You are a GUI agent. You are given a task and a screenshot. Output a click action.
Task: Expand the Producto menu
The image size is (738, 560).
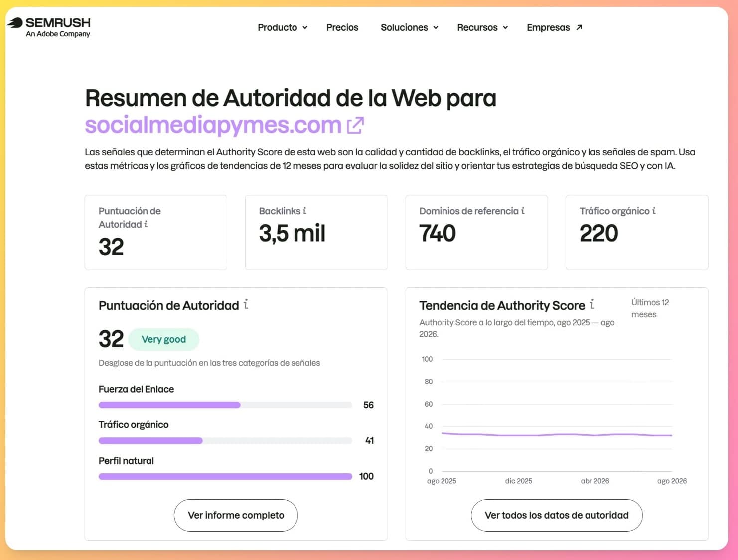(283, 27)
